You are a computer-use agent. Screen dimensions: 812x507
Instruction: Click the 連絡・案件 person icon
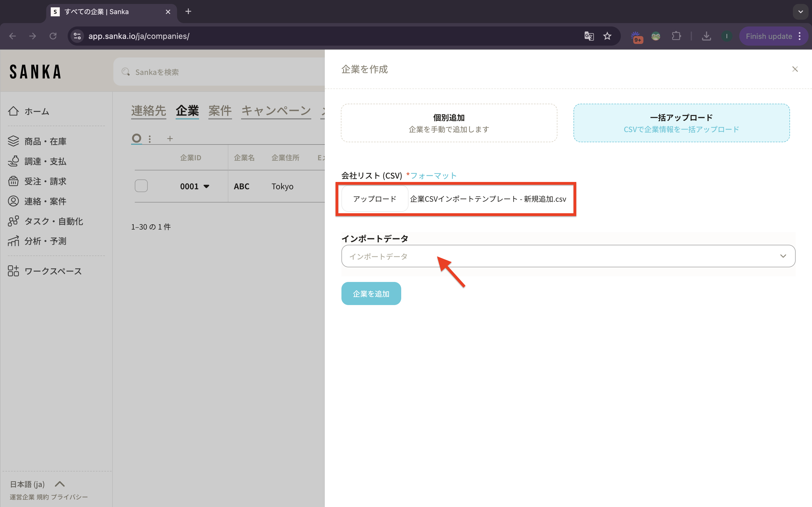click(x=14, y=201)
